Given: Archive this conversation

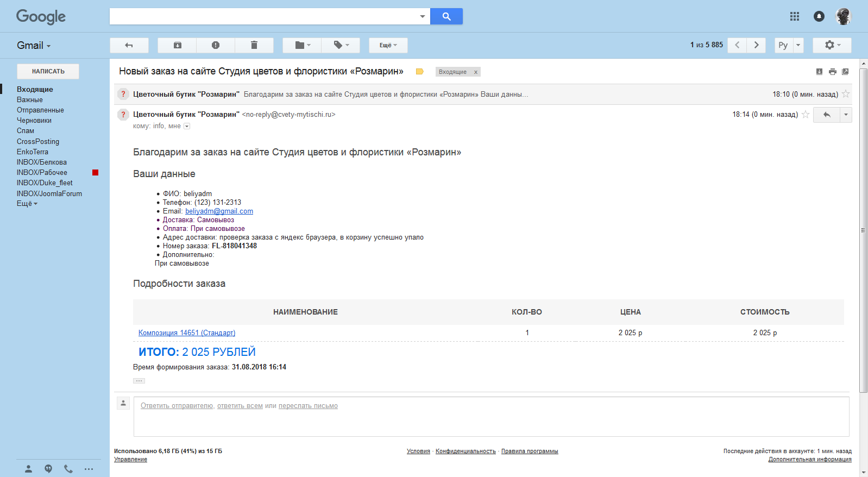Looking at the screenshot, I should pos(177,45).
